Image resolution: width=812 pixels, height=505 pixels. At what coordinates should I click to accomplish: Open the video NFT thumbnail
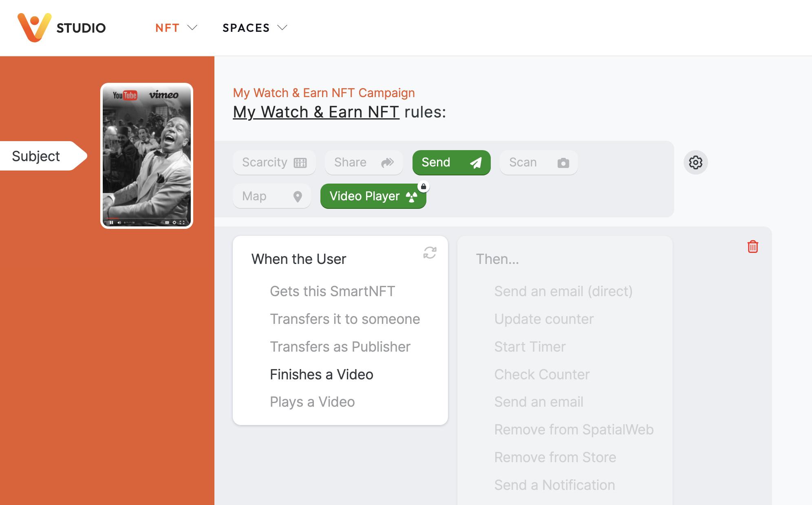click(147, 156)
